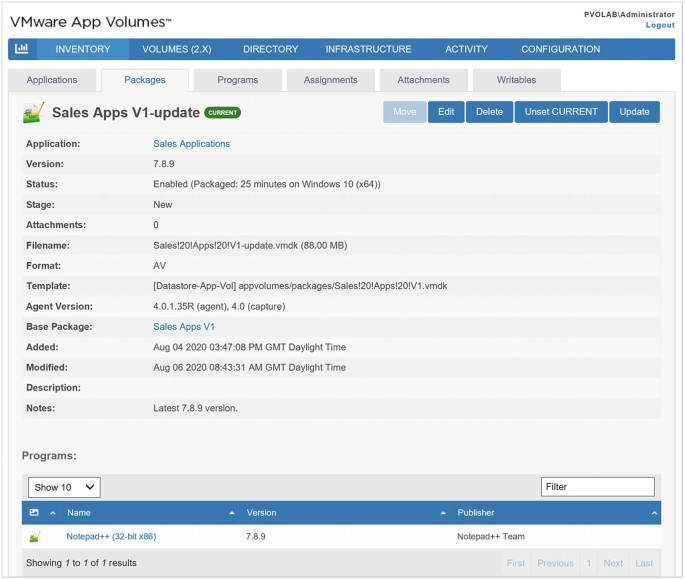
Task: Click the Sales Apps V1-update title
Action: pyautogui.click(x=126, y=113)
